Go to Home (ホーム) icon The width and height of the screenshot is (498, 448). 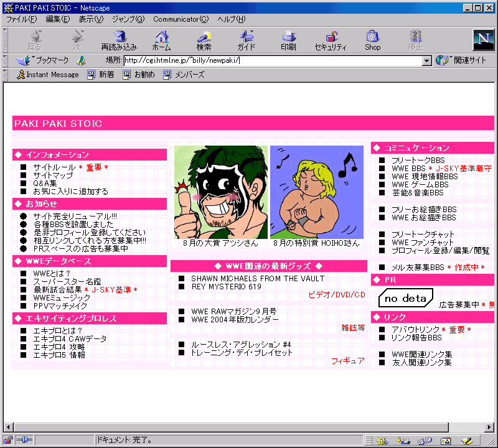tap(162, 40)
